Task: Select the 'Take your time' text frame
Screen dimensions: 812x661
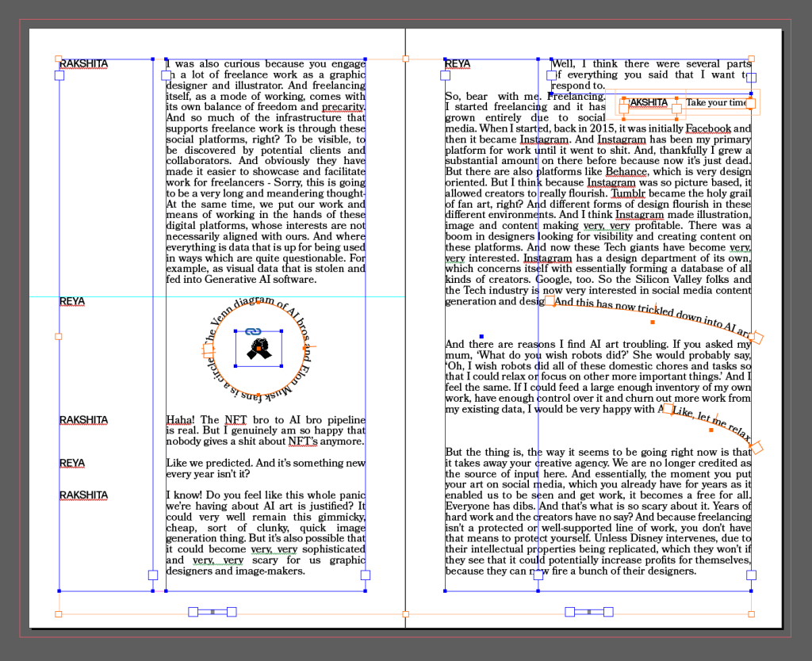Action: (x=716, y=103)
